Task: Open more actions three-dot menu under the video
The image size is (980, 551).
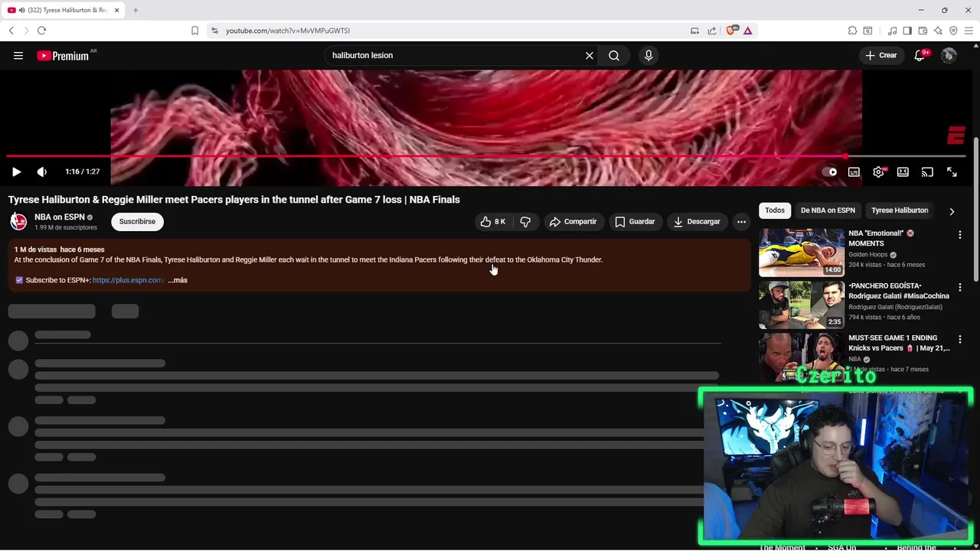Action: point(741,222)
